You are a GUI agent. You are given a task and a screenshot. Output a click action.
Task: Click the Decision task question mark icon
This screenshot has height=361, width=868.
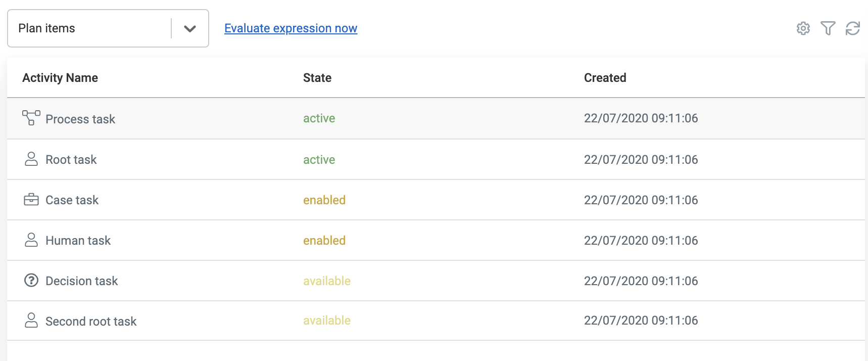point(31,280)
